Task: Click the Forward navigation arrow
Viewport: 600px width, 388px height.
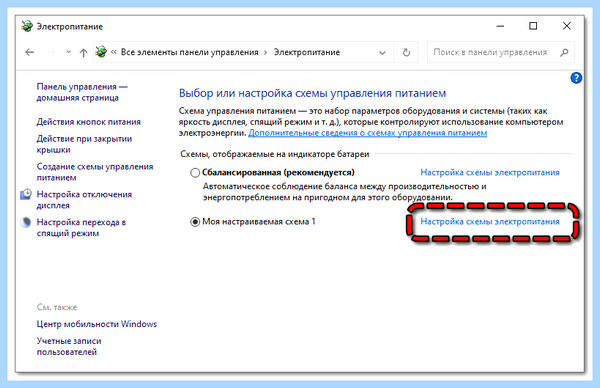Action: pos(51,52)
